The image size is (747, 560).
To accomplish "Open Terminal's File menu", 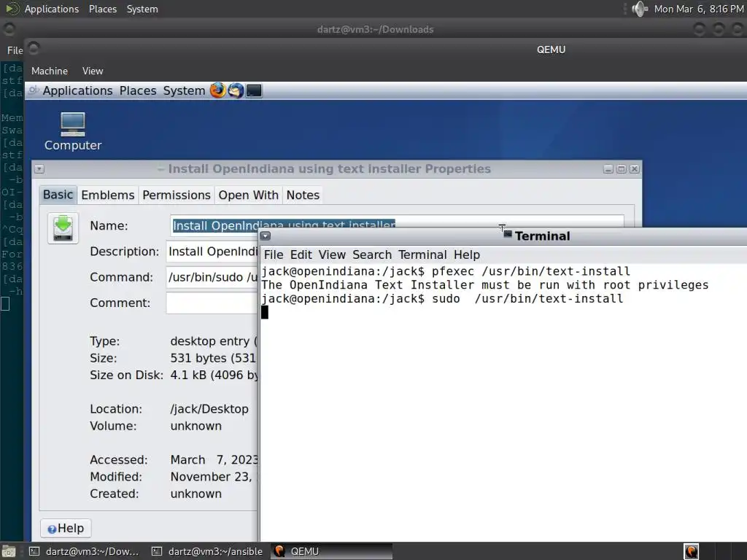I will point(274,254).
